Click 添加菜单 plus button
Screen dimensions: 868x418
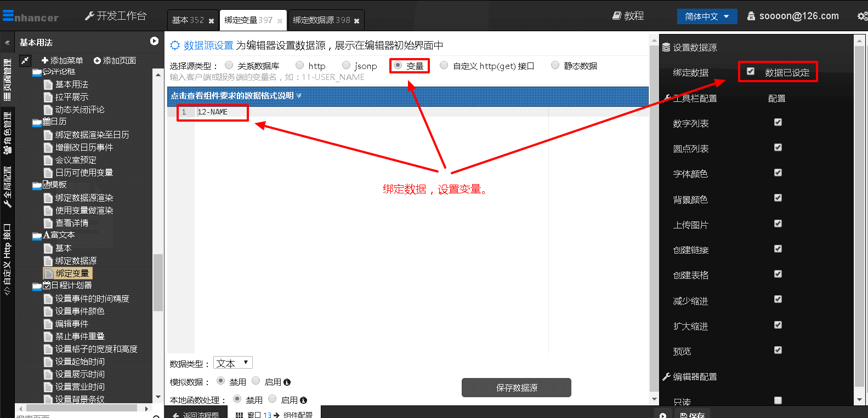pos(62,60)
